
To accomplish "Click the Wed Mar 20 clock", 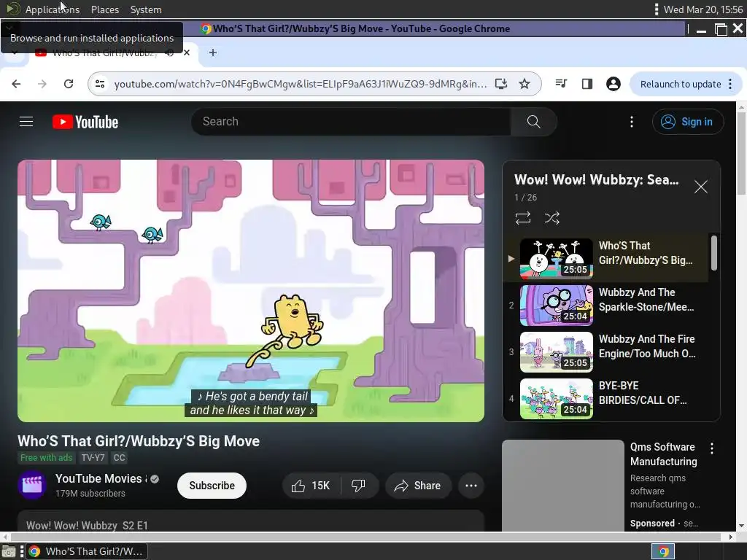I will pos(703,9).
